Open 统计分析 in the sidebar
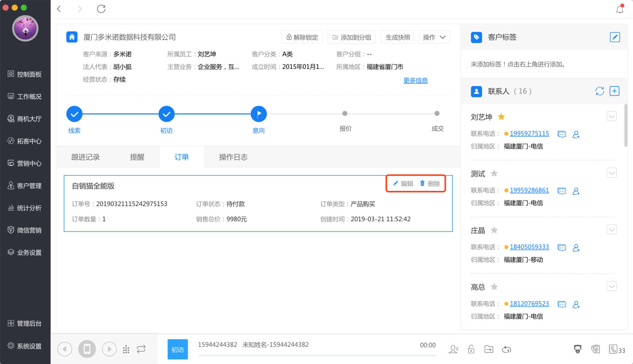This screenshot has width=633, height=364. 25,208
